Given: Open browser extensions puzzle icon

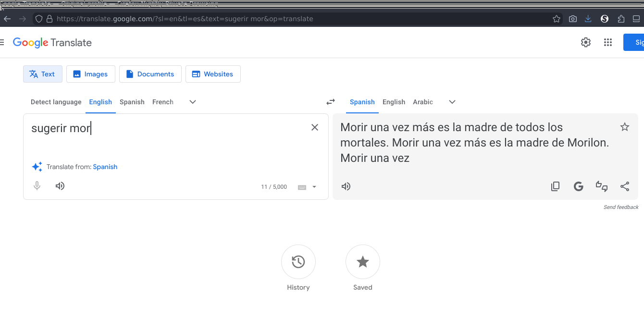Looking at the screenshot, I should coord(621,19).
